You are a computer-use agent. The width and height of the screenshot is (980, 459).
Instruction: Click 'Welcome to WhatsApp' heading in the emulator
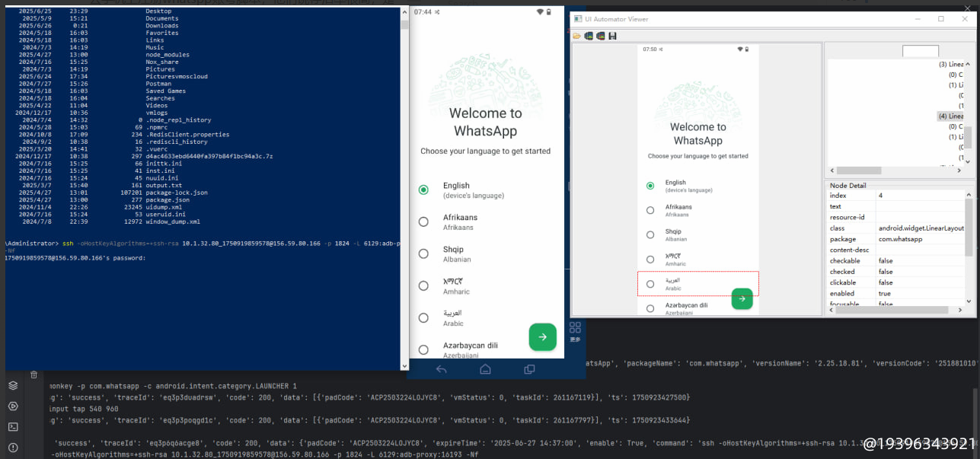485,122
